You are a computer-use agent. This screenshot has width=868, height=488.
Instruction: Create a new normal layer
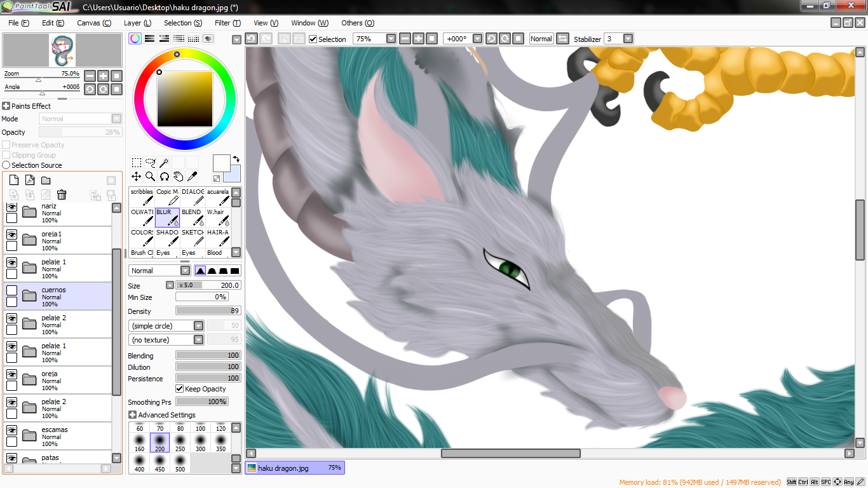(x=14, y=180)
